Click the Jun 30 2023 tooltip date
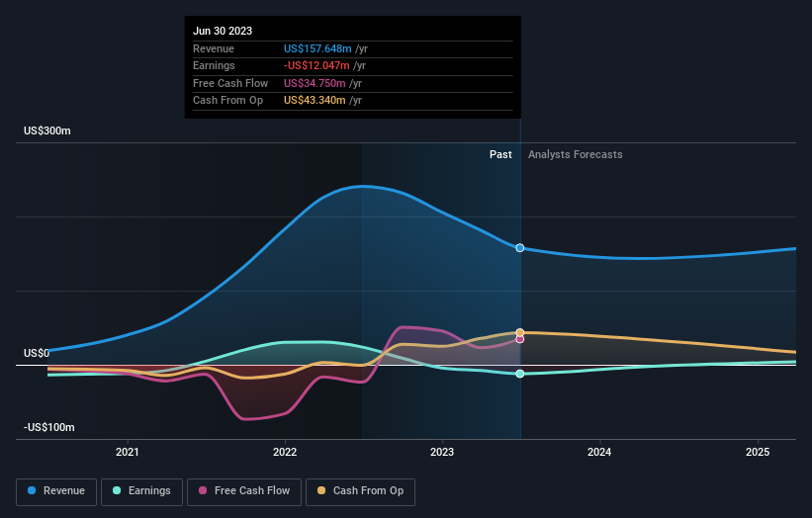This screenshot has width=812, height=518. (223, 31)
